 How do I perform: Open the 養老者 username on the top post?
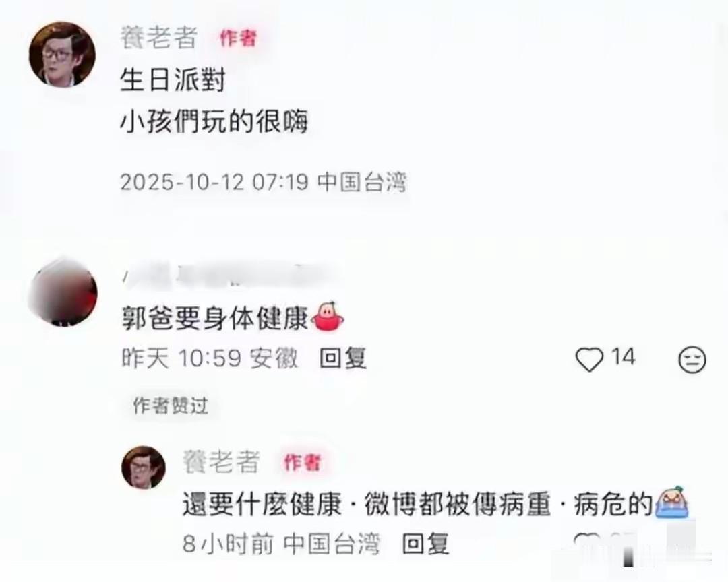[x=159, y=38]
